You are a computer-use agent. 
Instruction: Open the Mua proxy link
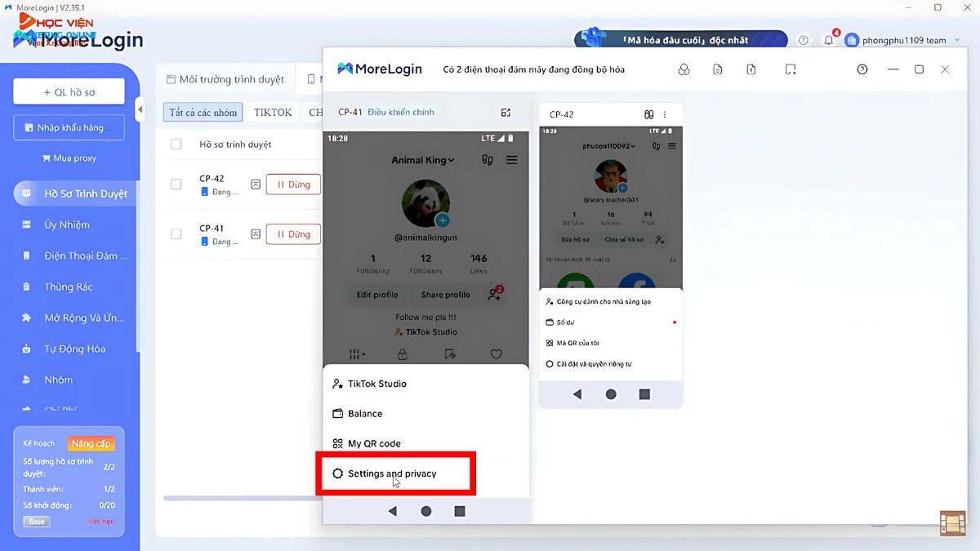[x=69, y=158]
